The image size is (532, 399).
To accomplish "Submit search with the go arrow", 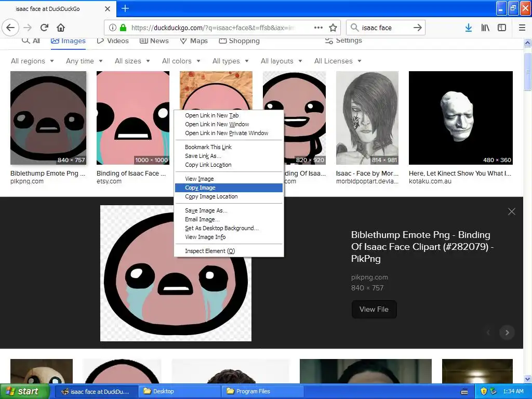I will 418,28.
